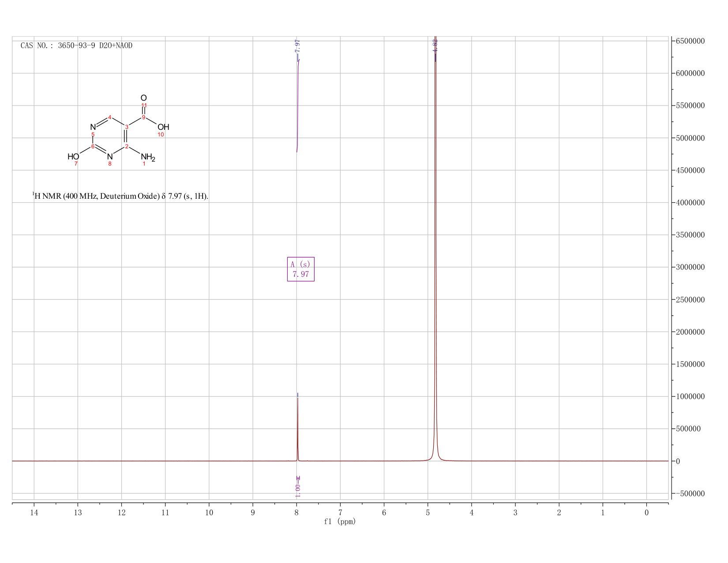Click the integral curve above the 7.97 peak

point(298,106)
